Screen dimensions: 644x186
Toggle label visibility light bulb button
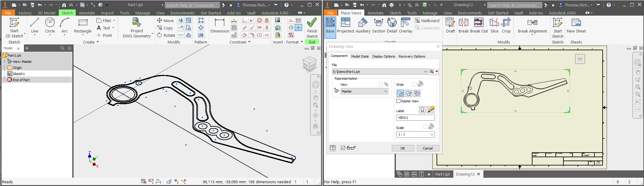pyautogui.click(x=422, y=110)
